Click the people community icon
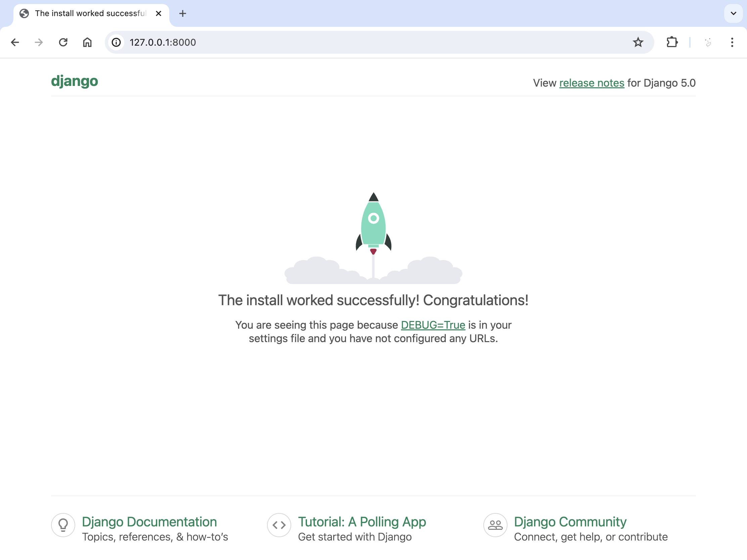The image size is (747, 560). (x=495, y=525)
